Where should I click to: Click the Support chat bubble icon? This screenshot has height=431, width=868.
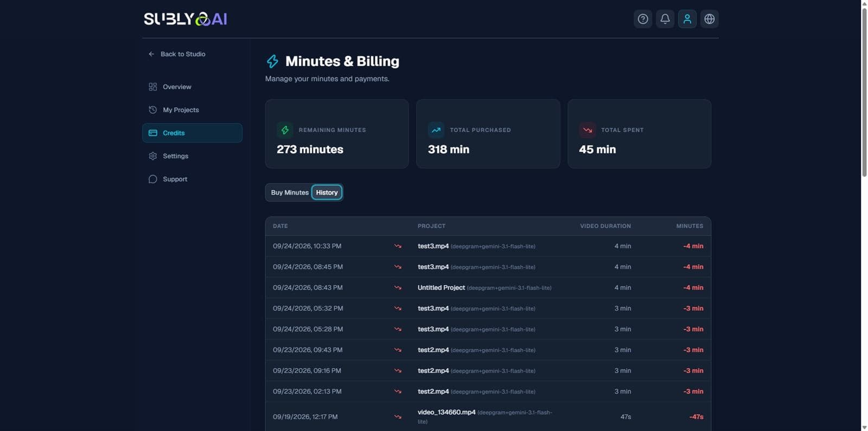coord(153,179)
